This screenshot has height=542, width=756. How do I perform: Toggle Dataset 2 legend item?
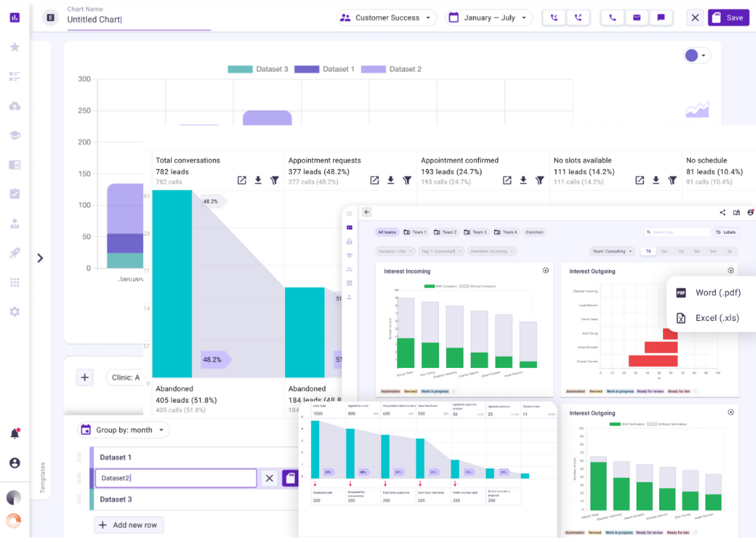click(391, 69)
